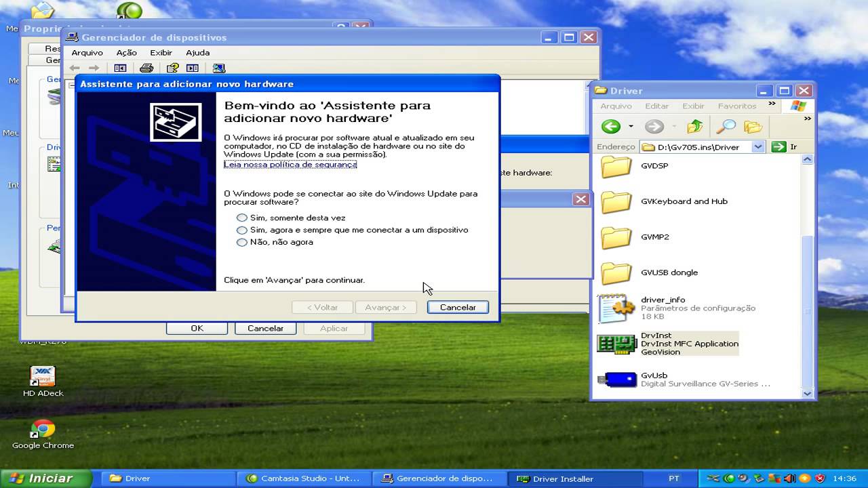
Task: Select 'Não, não agora' radio option
Action: tap(242, 242)
